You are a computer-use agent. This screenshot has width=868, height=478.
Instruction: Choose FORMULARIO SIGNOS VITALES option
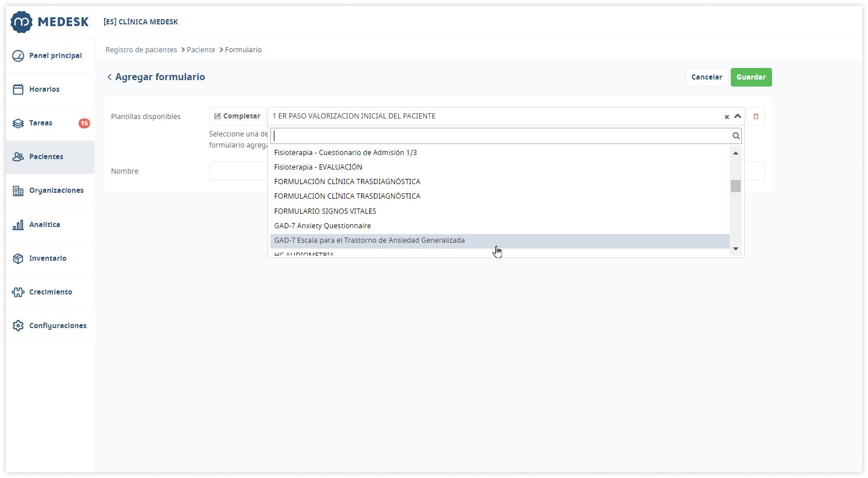click(x=499, y=211)
